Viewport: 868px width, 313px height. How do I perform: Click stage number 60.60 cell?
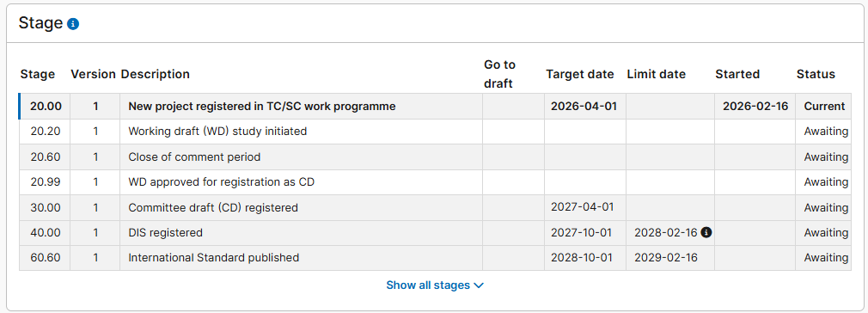45,258
